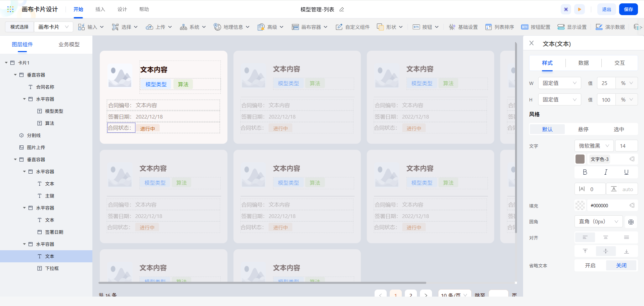Image resolution: width=644 pixels, height=306 pixels.
Task: Toggle italic formatting
Action: 606,172
